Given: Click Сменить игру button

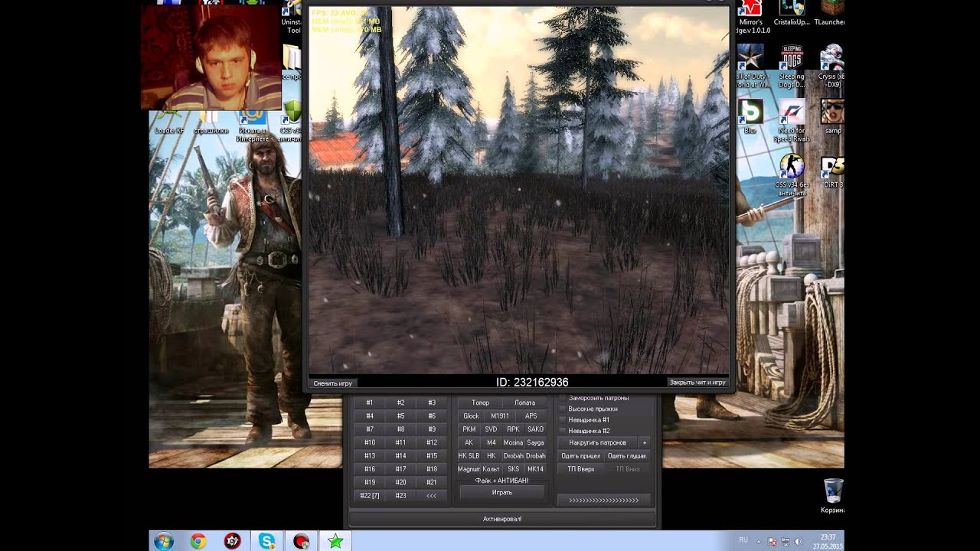Looking at the screenshot, I should click(333, 383).
